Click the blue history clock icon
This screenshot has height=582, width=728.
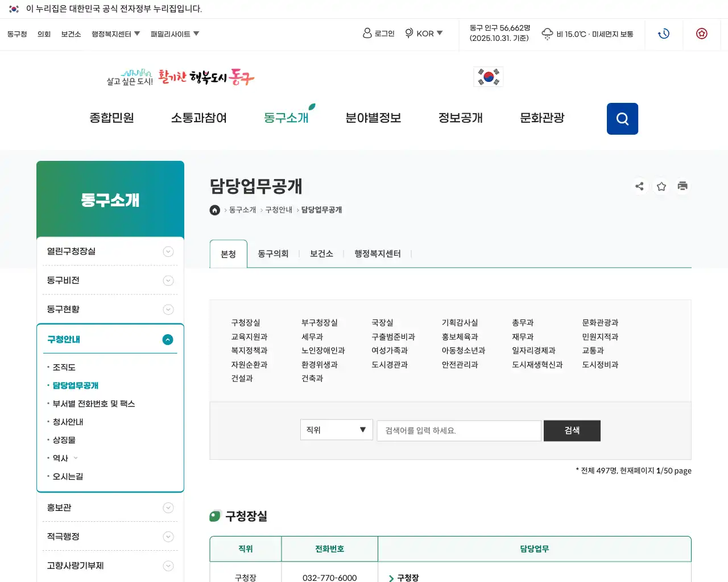tap(664, 34)
